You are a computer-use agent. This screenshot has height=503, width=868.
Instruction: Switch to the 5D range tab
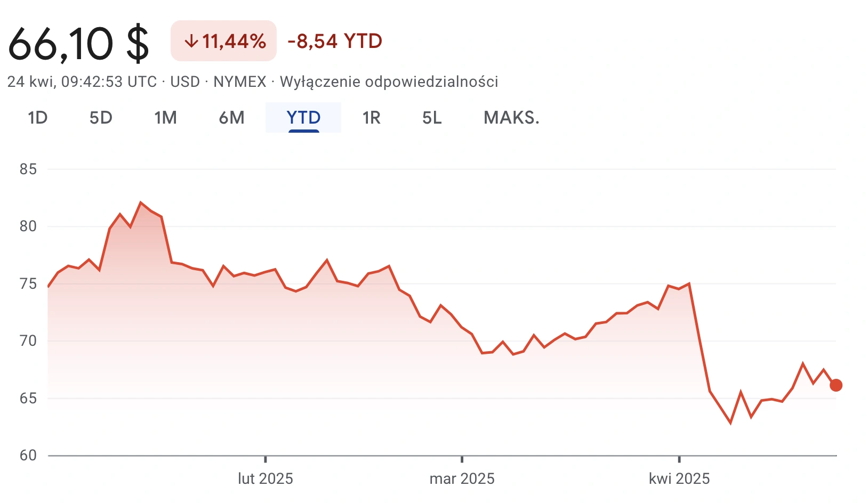pos(101,118)
